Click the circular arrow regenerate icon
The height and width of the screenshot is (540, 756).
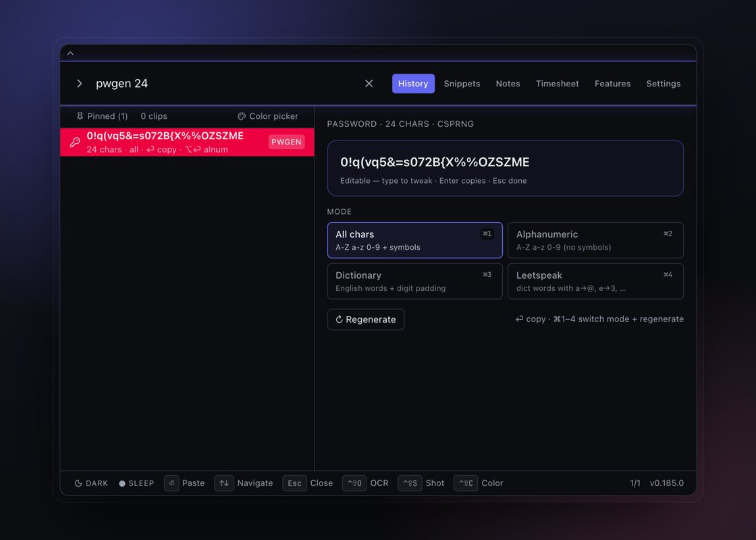point(339,319)
